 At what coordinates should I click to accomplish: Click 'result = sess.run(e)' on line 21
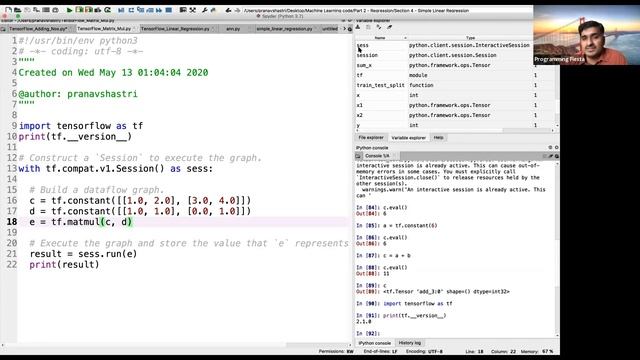click(83, 254)
